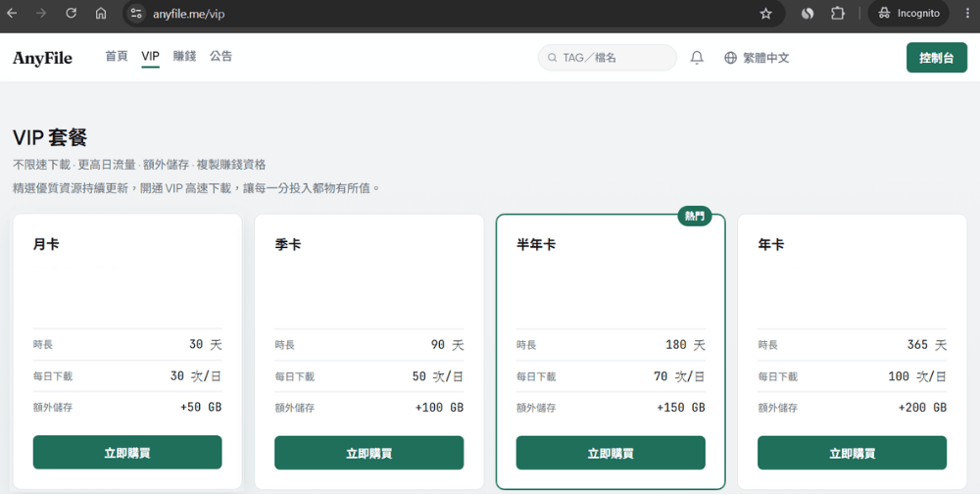Viewport: 980px width, 495px height.
Task: Open the 控制台 button
Action: [x=936, y=58]
